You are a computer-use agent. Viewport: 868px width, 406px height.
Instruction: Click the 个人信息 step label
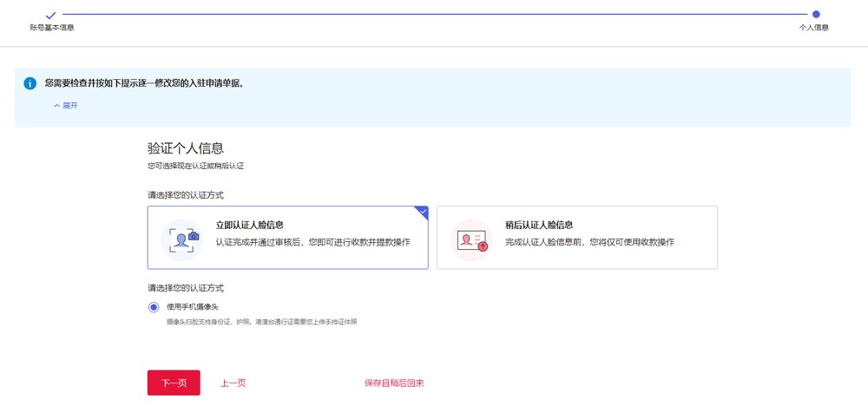coord(814,28)
